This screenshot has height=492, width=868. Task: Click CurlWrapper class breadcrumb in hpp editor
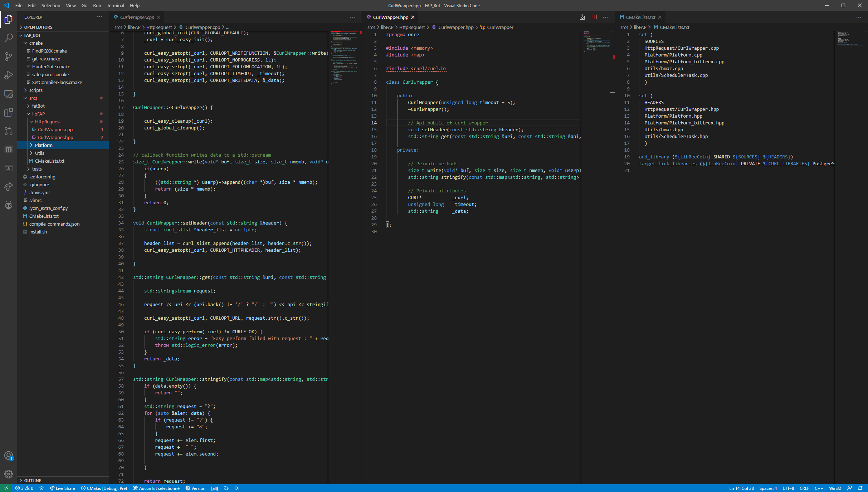pos(497,27)
